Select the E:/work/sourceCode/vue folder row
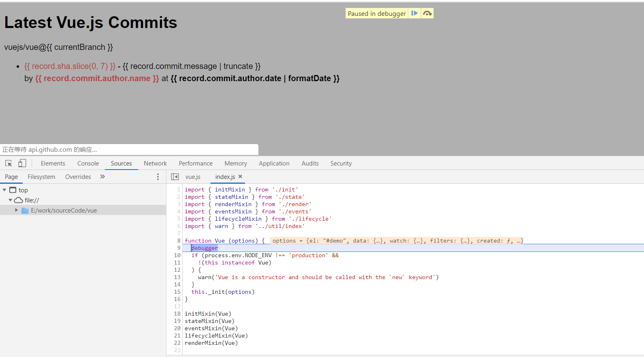The image size is (644, 357). [83, 210]
